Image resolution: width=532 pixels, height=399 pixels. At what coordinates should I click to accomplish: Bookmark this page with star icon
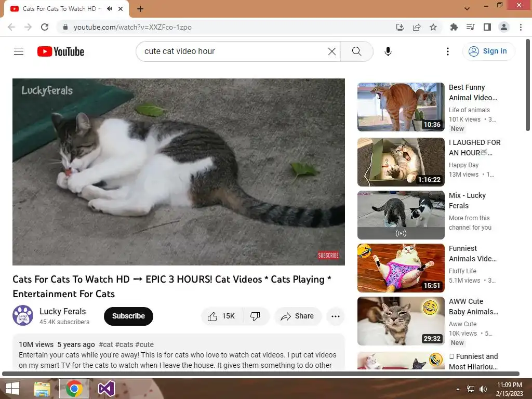433,27
